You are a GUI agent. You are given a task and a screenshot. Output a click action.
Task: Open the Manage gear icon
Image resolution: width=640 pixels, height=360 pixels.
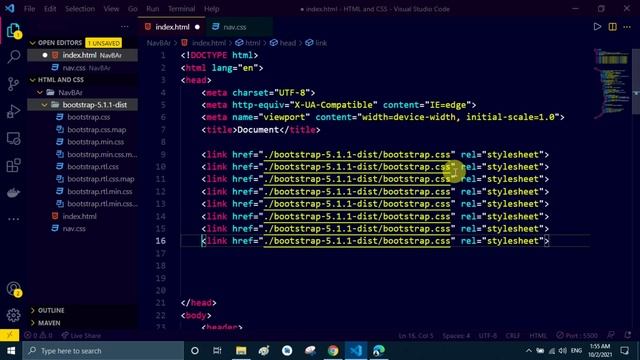(13, 315)
